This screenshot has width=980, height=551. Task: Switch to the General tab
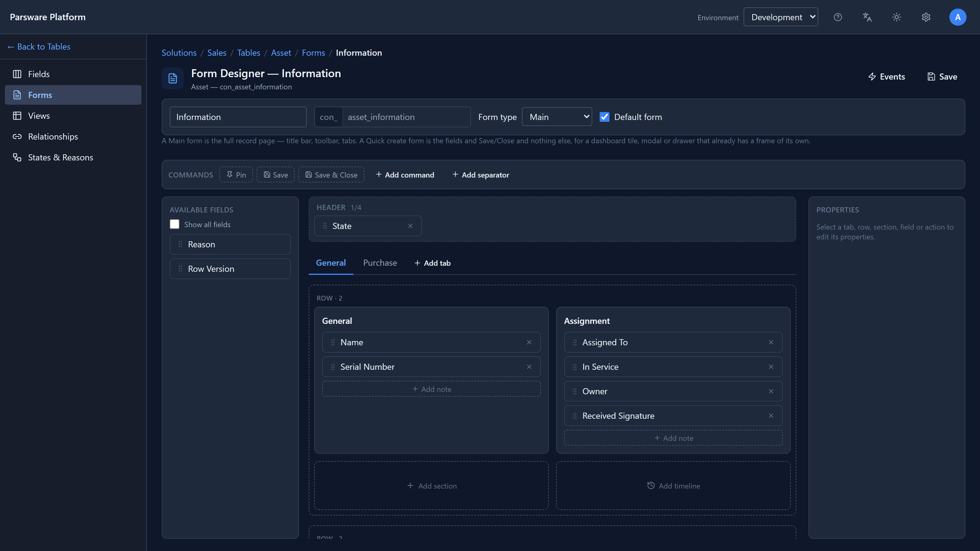click(331, 263)
